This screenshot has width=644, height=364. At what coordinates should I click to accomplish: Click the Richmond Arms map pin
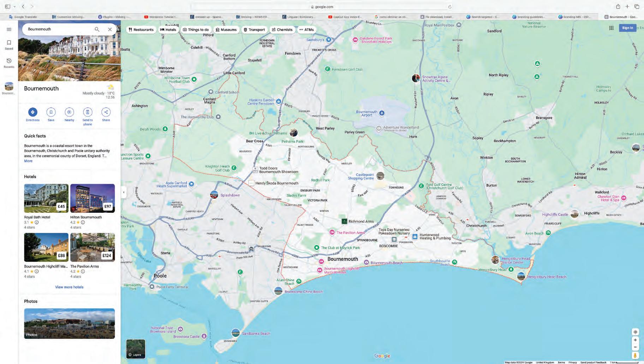pos(344,221)
